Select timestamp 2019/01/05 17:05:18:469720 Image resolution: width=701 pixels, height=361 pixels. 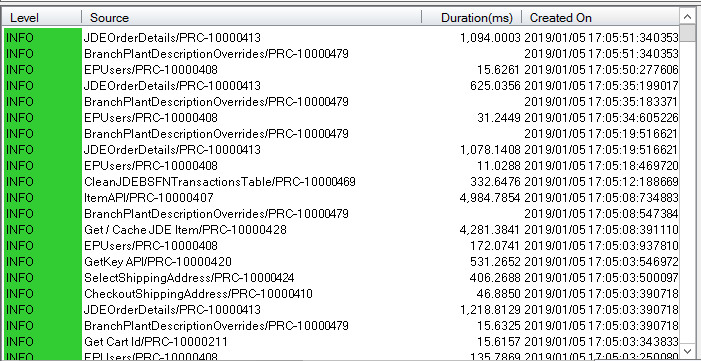[x=601, y=166]
